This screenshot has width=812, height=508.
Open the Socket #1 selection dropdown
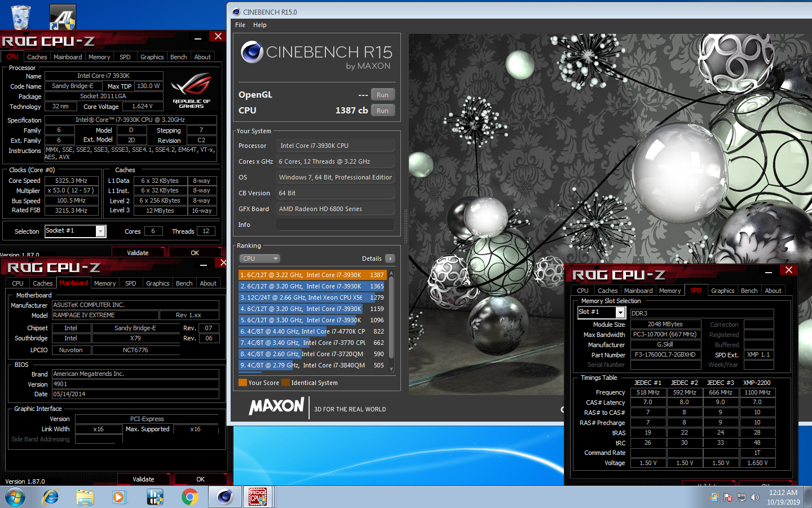(x=100, y=231)
